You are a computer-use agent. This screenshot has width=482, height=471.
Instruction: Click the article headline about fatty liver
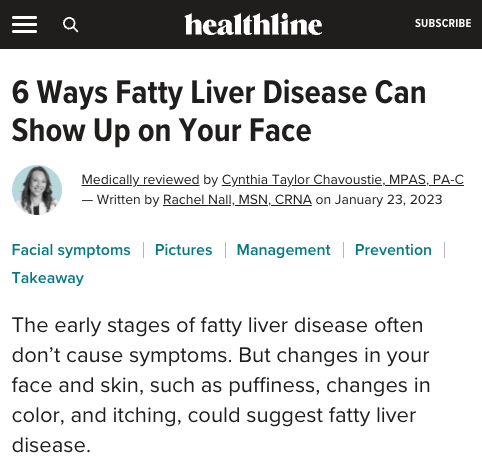pos(219,112)
